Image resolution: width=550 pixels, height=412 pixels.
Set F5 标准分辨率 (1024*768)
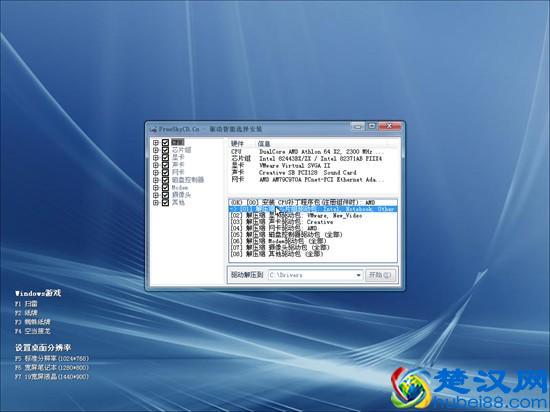[x=52, y=359]
